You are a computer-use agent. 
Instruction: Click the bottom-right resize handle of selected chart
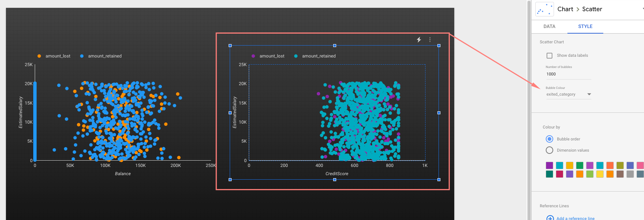coord(439,180)
